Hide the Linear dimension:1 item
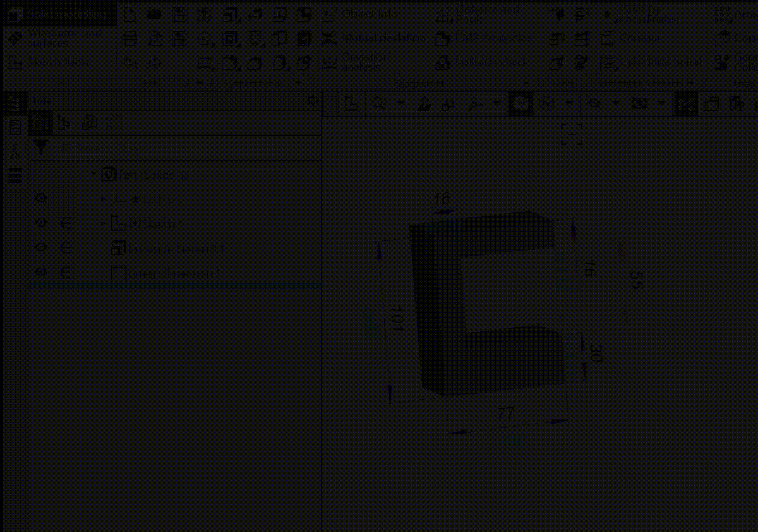The width and height of the screenshot is (758, 532). click(x=41, y=273)
